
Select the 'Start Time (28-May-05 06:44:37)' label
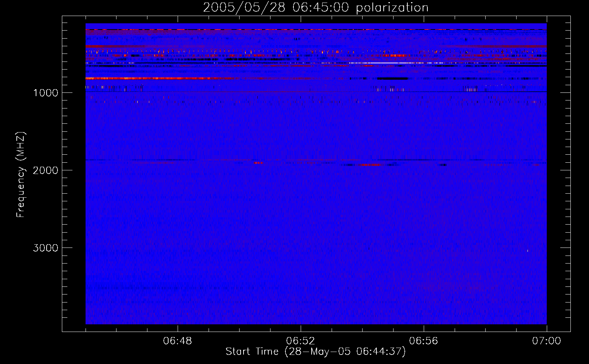[x=316, y=352]
